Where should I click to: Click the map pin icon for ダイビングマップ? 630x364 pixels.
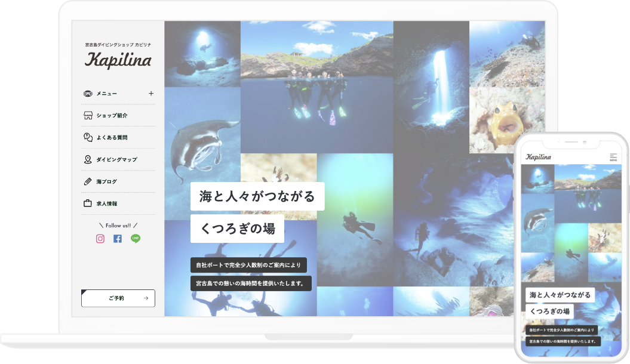coord(88,159)
